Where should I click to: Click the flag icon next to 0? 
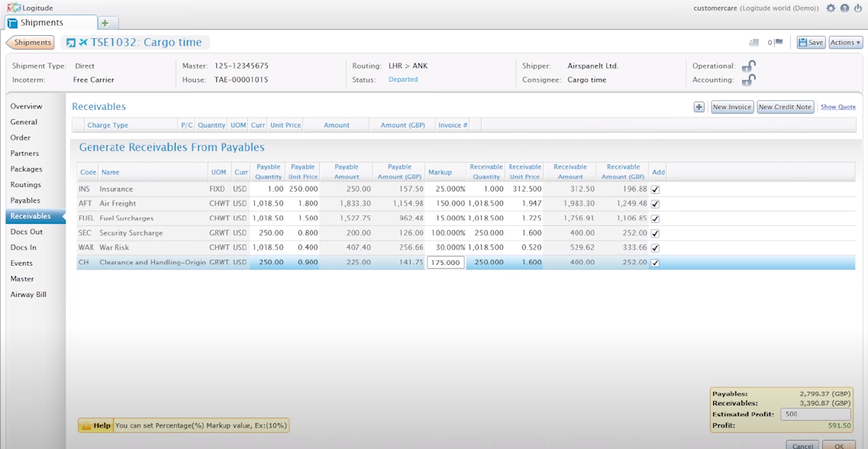(779, 42)
